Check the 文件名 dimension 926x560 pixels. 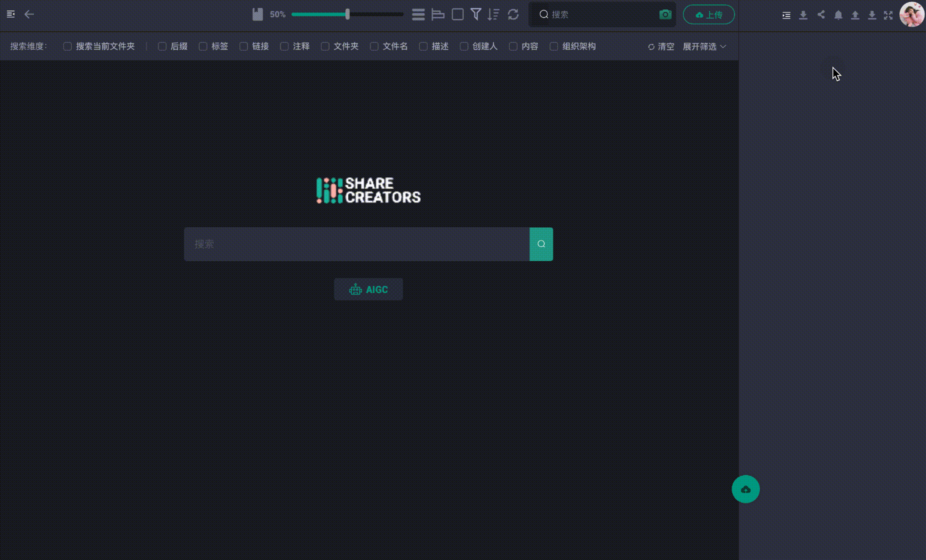point(374,46)
